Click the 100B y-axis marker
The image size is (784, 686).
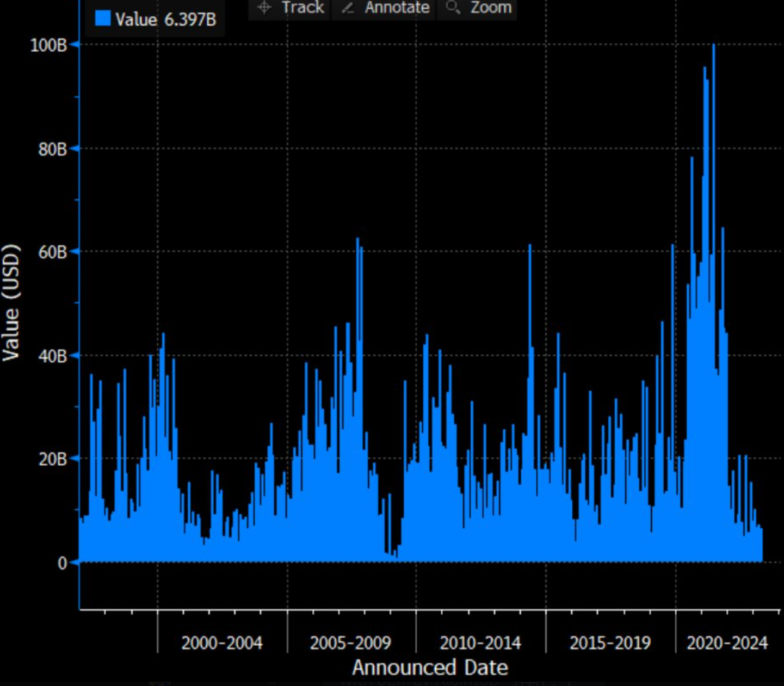[x=49, y=45]
